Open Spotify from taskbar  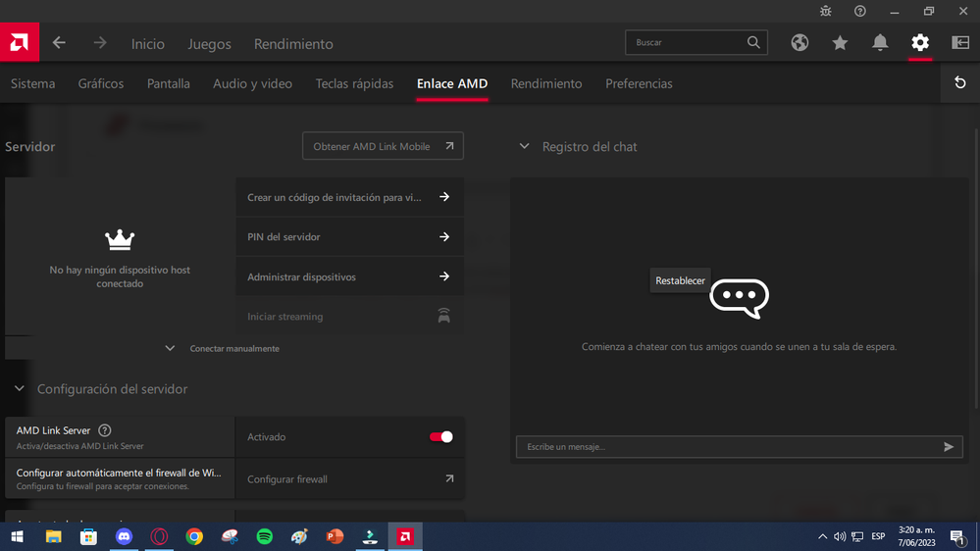(265, 536)
